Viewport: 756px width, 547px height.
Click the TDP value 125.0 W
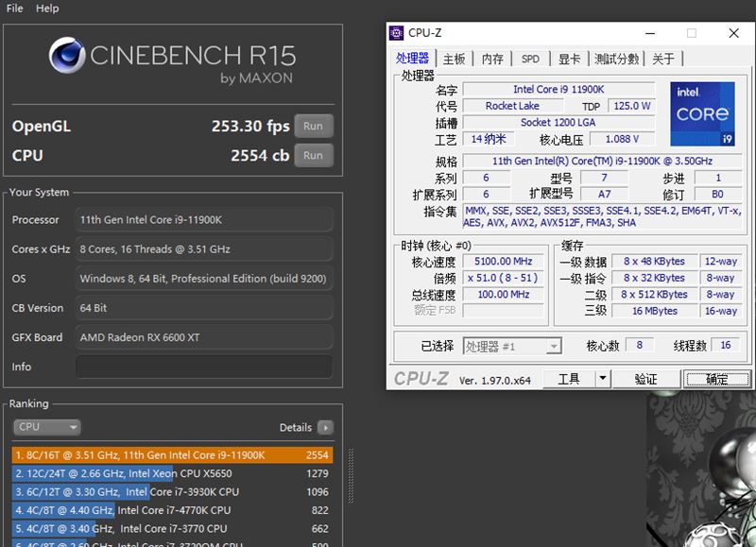[x=631, y=106]
